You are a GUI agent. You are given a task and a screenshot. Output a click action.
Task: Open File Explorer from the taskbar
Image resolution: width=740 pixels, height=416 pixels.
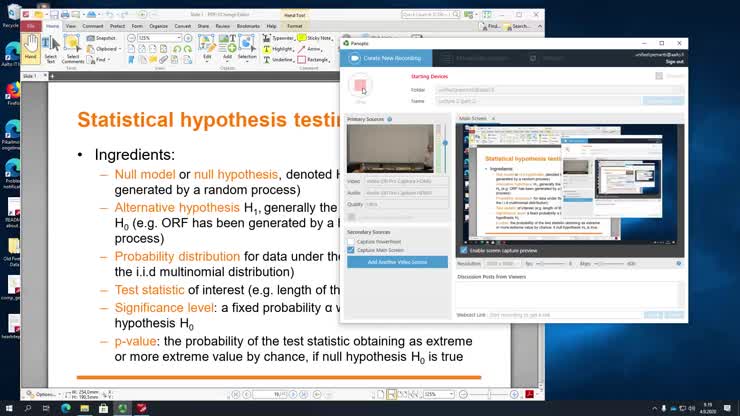(84, 408)
